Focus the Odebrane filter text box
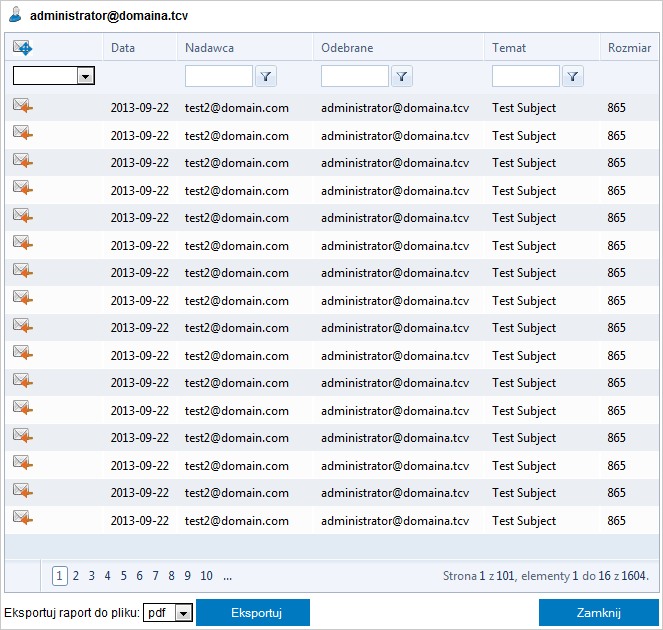Screen dimensions: 663x630 355,76
